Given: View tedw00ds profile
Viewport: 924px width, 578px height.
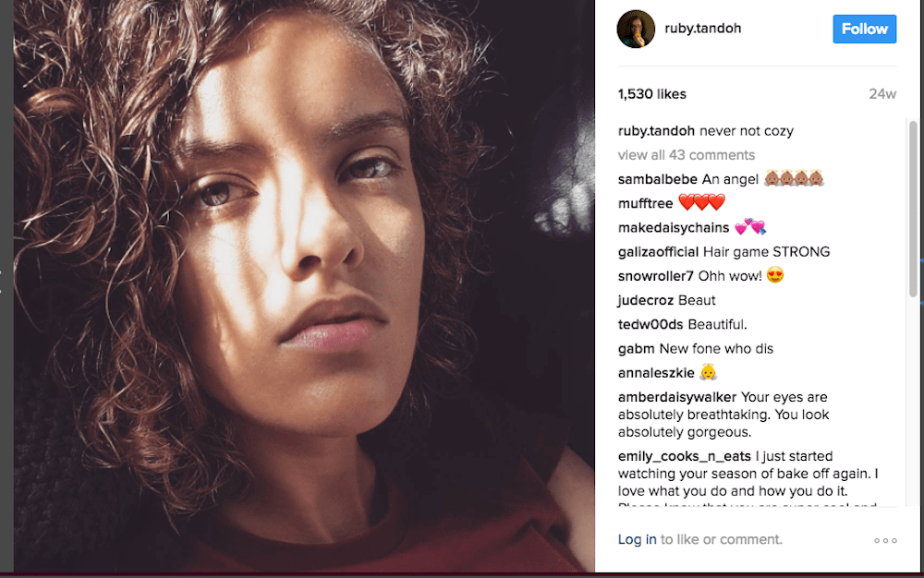Looking at the screenshot, I should (650, 324).
